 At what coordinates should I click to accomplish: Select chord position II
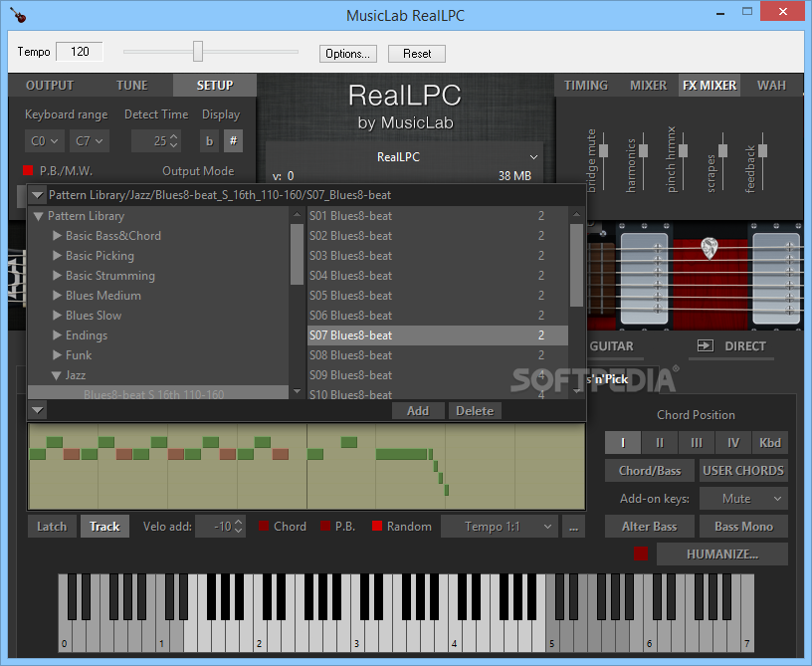pyautogui.click(x=659, y=443)
